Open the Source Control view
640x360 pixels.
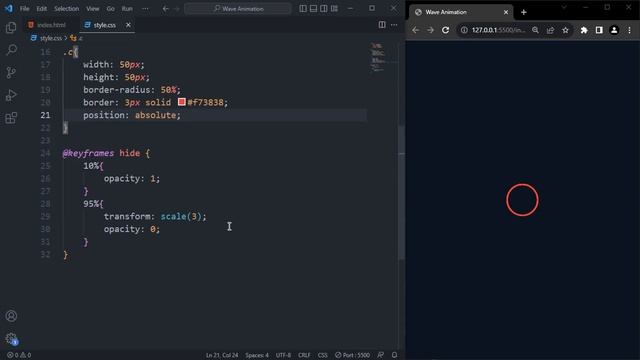[x=11, y=73]
